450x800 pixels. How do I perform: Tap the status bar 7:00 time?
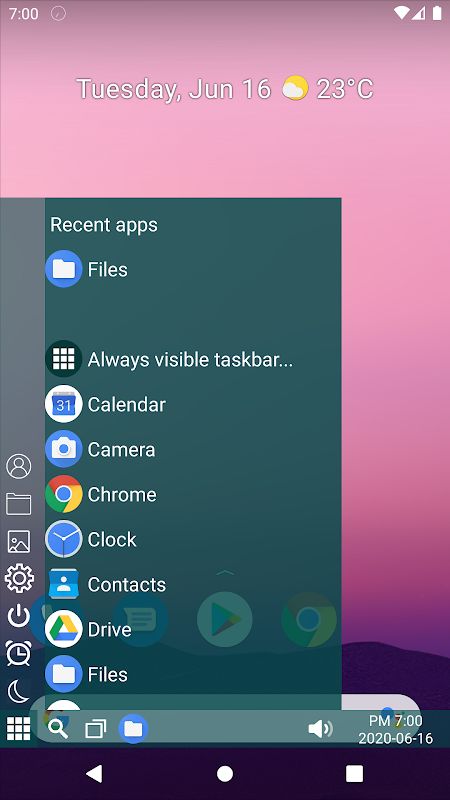click(x=23, y=14)
